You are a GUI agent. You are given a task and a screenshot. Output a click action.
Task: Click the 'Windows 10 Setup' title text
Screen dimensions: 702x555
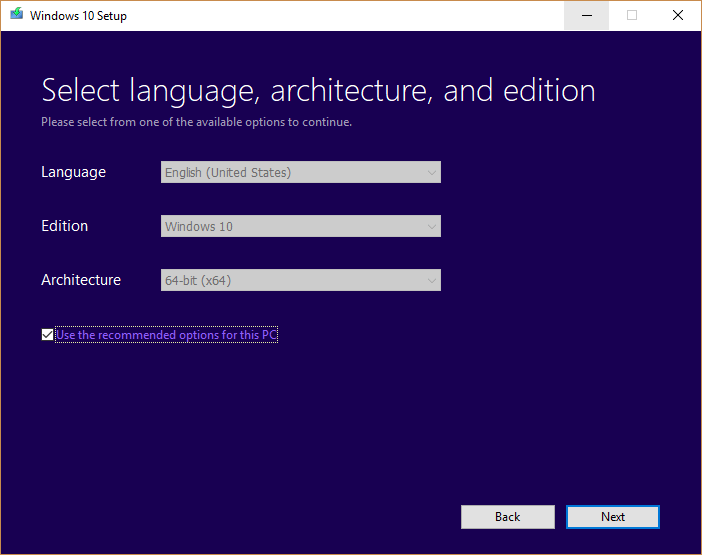click(x=78, y=16)
